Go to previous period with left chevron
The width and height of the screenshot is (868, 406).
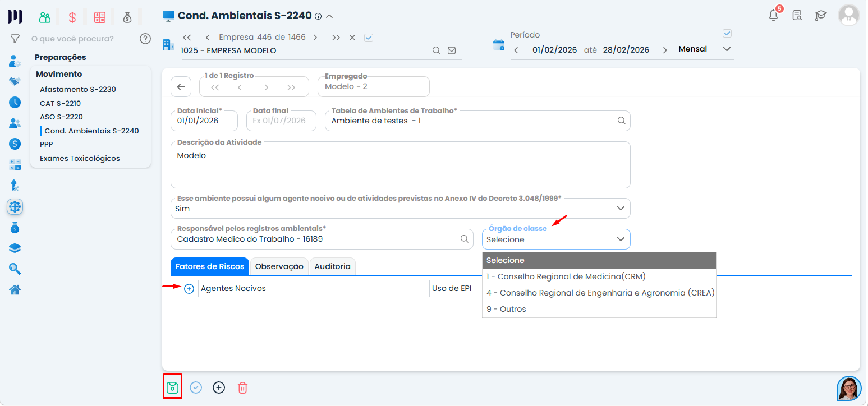pyautogui.click(x=516, y=50)
